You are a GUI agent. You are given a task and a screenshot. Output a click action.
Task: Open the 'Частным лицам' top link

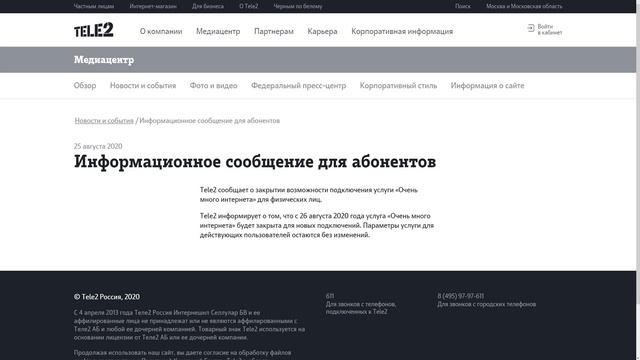click(94, 6)
